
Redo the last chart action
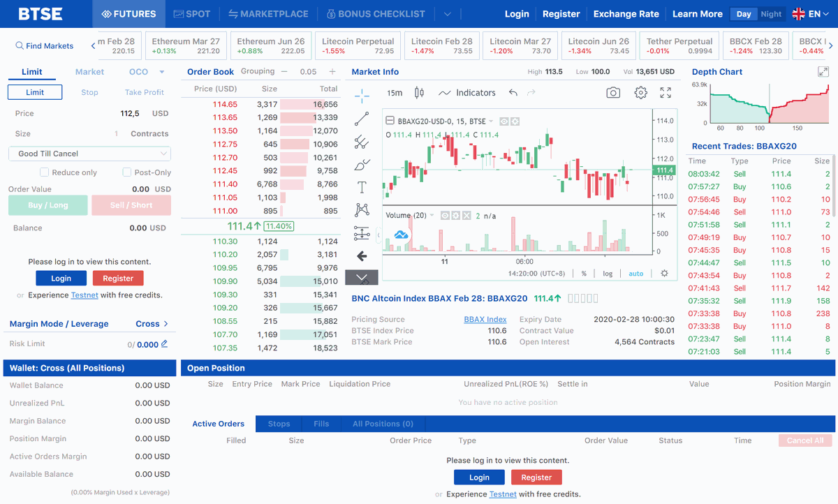coord(531,93)
